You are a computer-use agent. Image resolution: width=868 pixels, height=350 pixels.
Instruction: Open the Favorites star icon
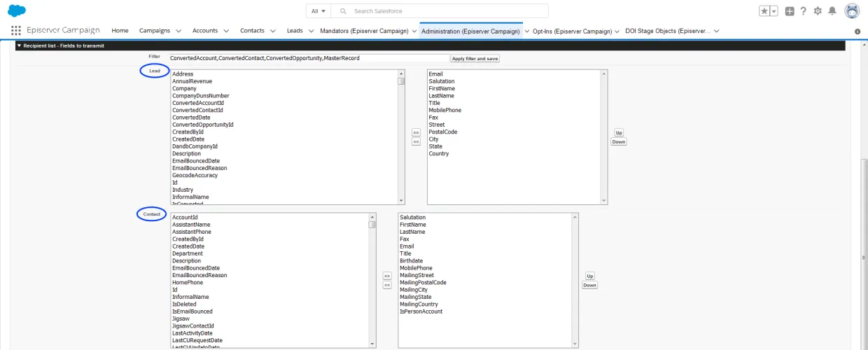[x=764, y=10]
